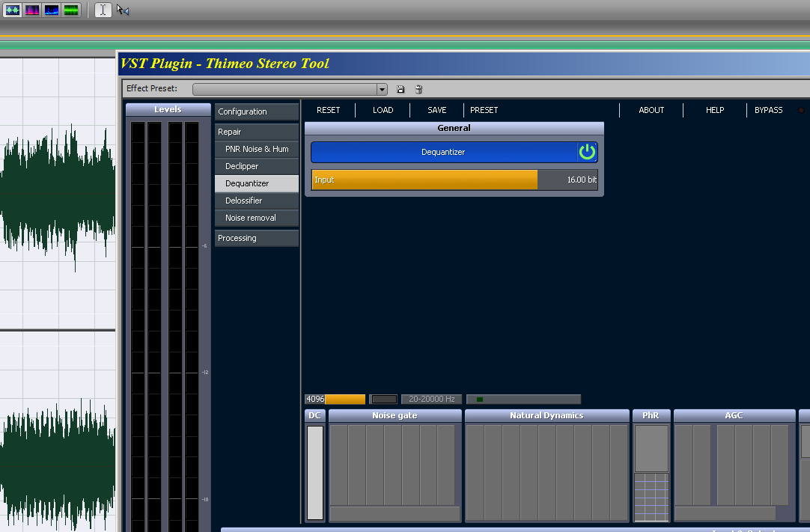Click the LOAD button
This screenshot has width=810, height=532.
click(x=383, y=110)
